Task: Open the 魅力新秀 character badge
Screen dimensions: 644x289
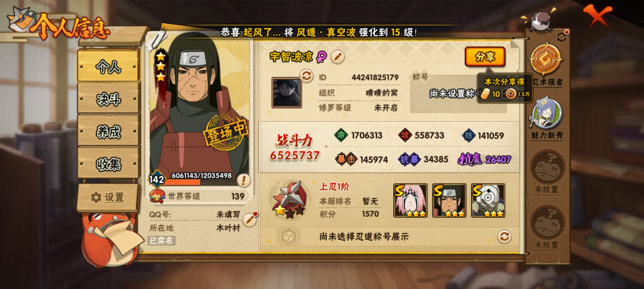Action: pyautogui.click(x=546, y=113)
